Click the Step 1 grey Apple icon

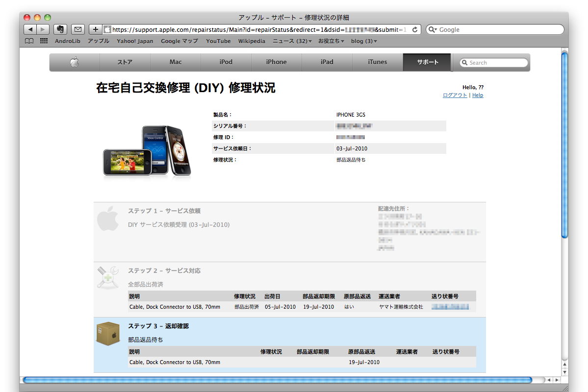[108, 219]
